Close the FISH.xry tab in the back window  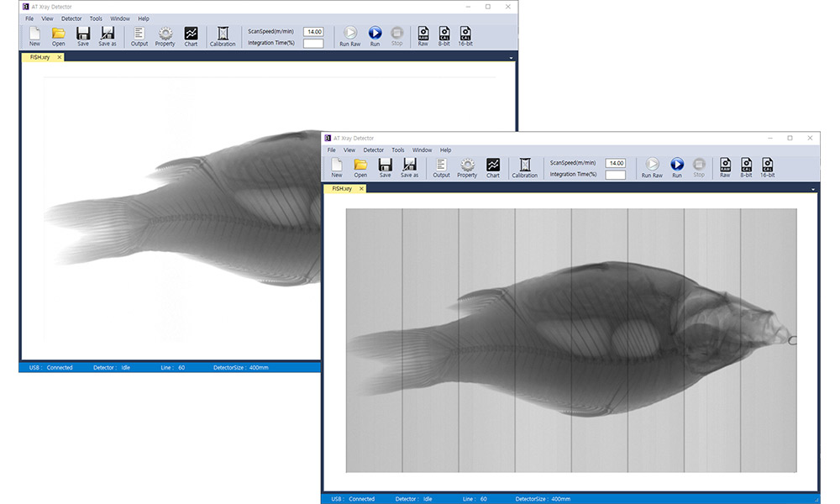tap(60, 57)
